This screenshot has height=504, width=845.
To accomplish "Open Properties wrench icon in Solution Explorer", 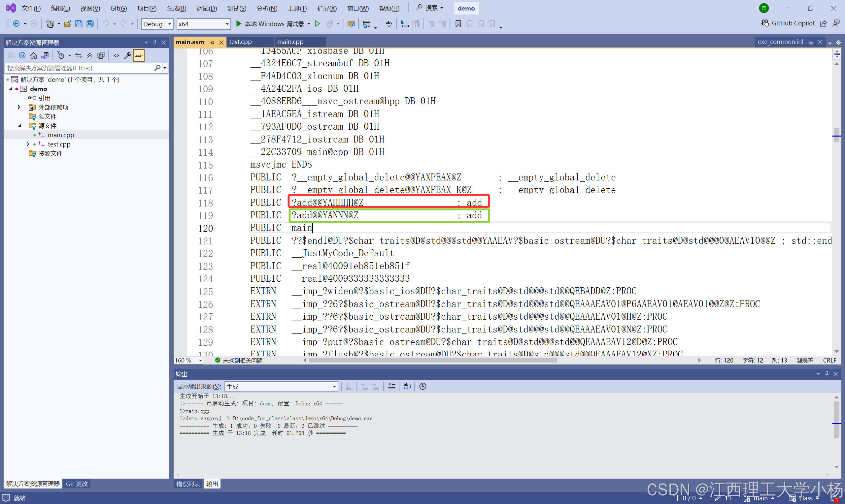I will click(128, 55).
